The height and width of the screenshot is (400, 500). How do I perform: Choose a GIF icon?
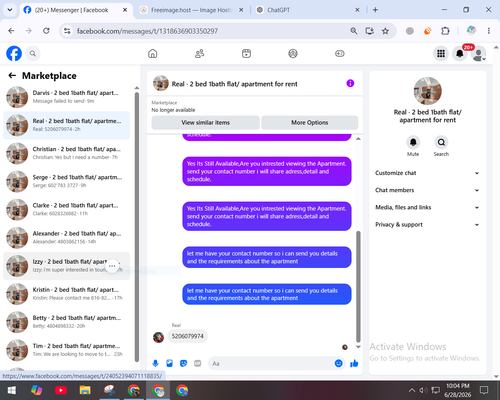click(197, 363)
